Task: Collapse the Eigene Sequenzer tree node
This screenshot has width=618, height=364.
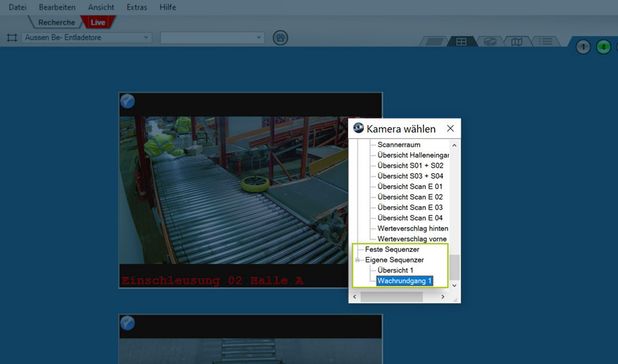Action: (358, 260)
